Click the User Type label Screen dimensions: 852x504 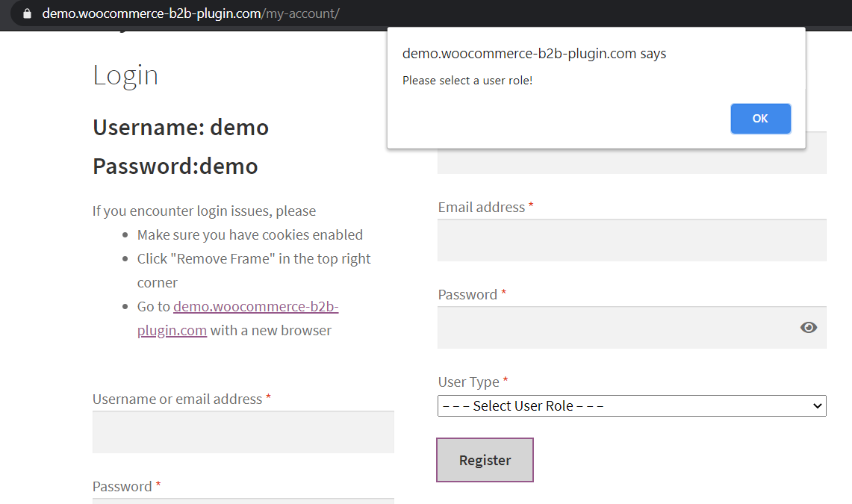(468, 382)
